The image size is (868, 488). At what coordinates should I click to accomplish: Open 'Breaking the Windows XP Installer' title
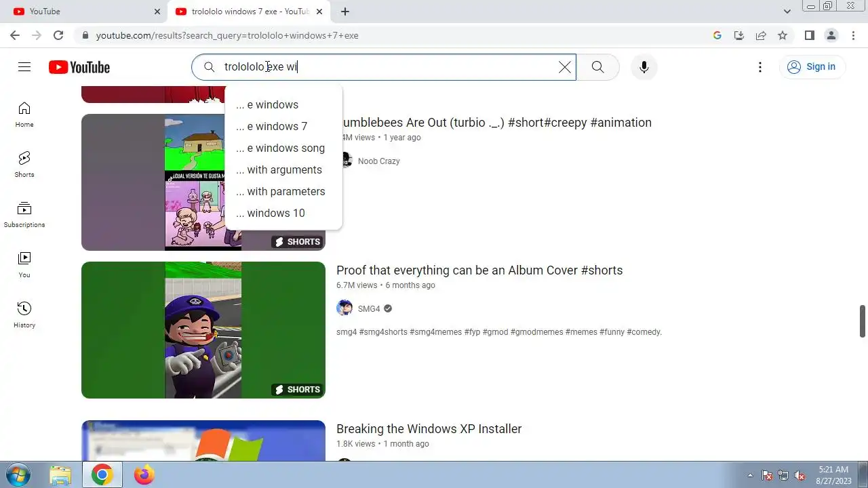pos(429,429)
